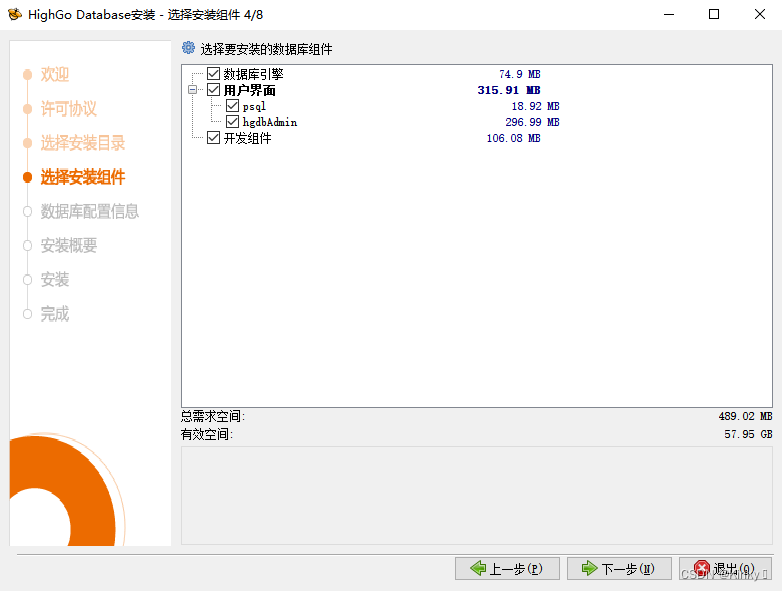The height and width of the screenshot is (591, 782).
Task: Select the 用户界面 tree row label
Action: [249, 90]
